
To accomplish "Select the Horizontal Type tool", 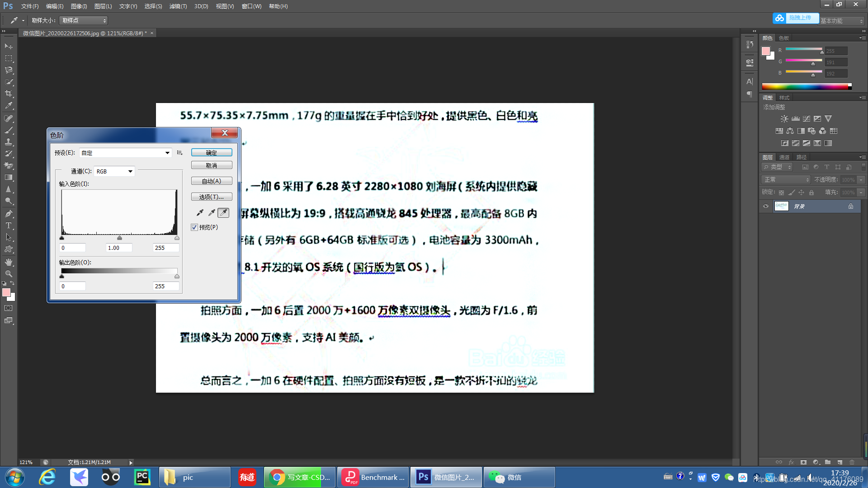I will tap(8, 225).
